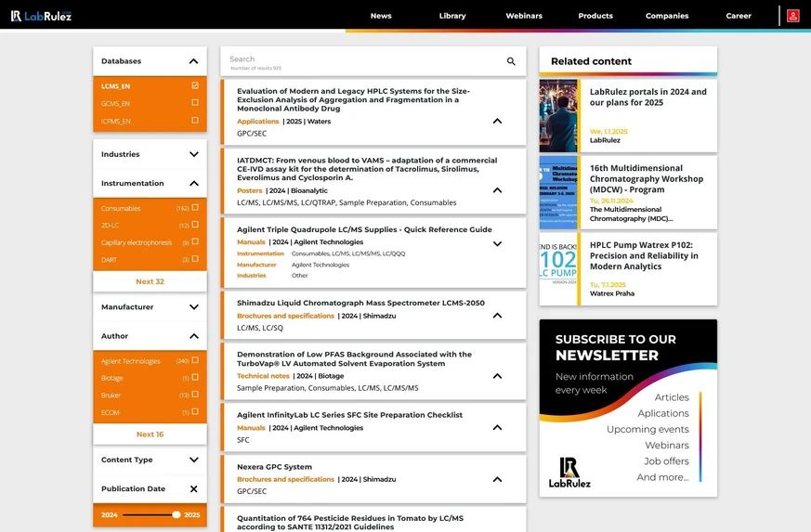Open Multidimensional Chromatography Workshop thumbnail
The height and width of the screenshot is (532, 811).
coord(558,192)
